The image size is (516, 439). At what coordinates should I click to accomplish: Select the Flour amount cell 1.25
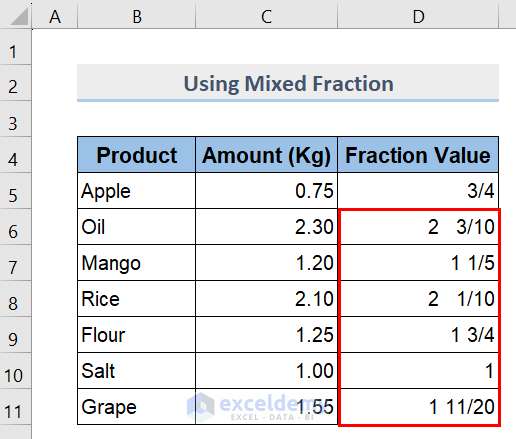(266, 335)
